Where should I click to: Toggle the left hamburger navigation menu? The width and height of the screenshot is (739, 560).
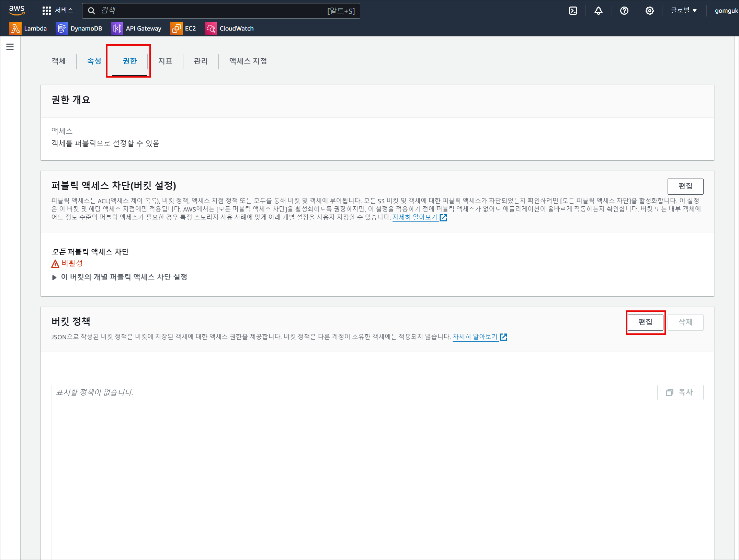[10, 47]
